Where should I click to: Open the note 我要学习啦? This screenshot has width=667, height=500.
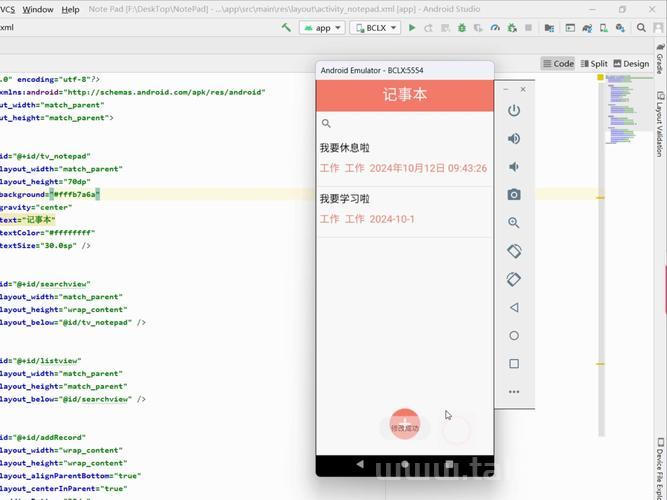405,210
